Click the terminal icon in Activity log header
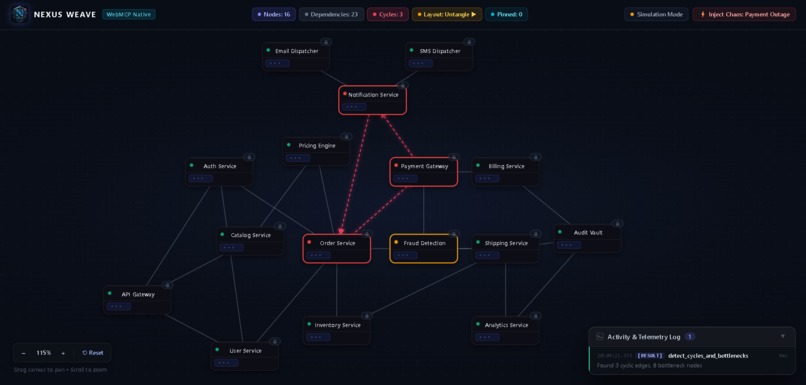 (599, 337)
